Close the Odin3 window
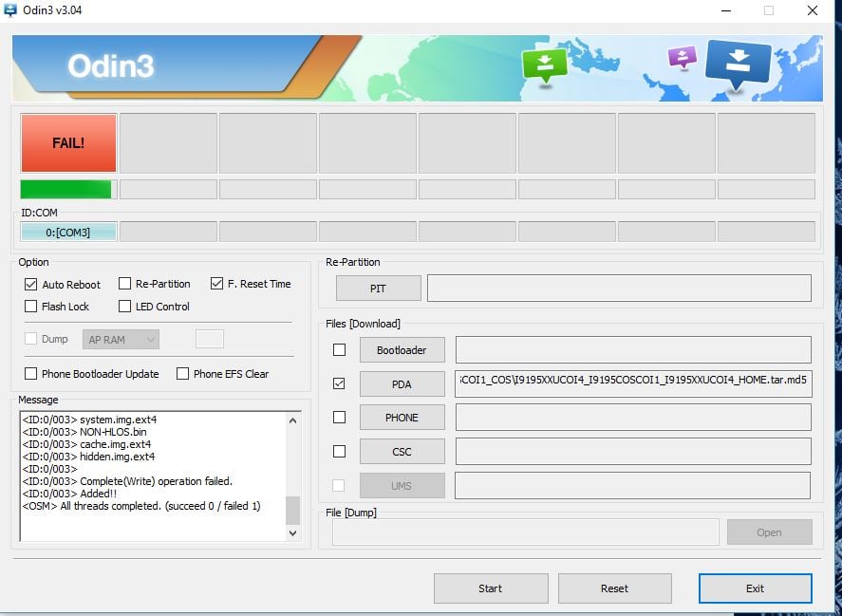The width and height of the screenshot is (842, 616). [x=813, y=10]
